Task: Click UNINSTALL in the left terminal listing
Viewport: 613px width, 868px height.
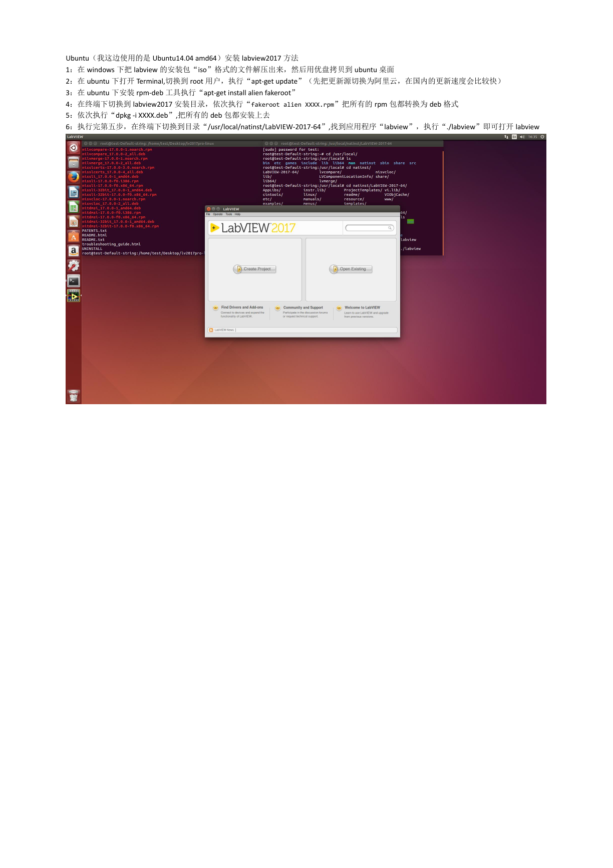Action: tap(92, 249)
